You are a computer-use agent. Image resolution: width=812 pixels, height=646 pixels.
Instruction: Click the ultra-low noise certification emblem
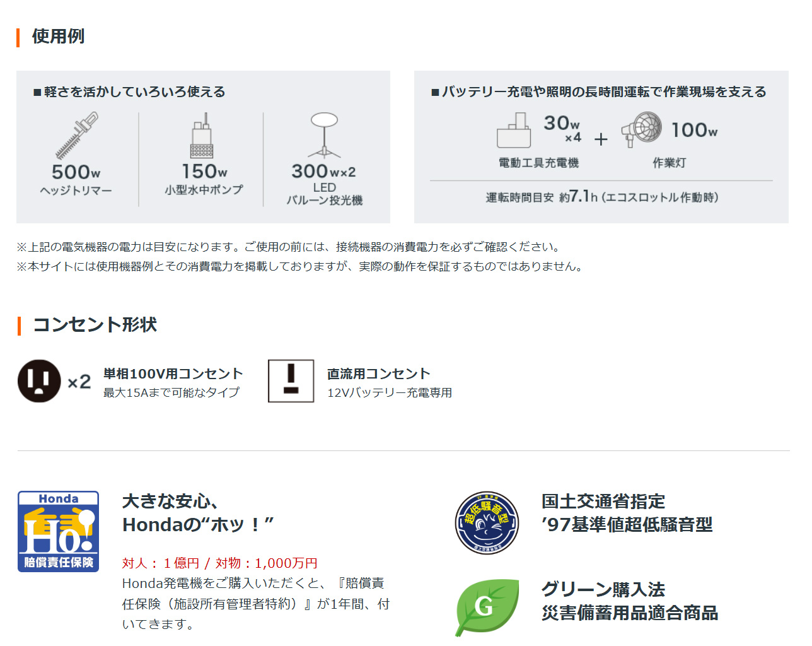tap(487, 523)
